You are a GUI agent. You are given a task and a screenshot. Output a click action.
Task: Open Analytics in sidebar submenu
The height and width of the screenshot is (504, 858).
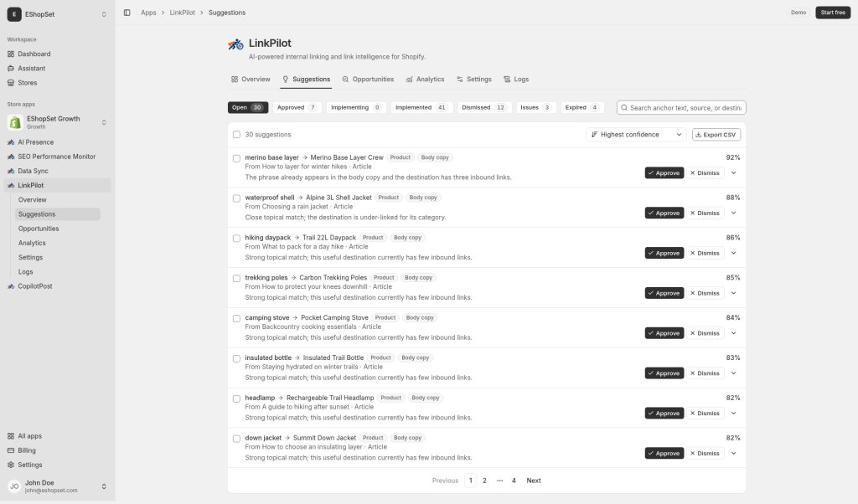[58, 243]
